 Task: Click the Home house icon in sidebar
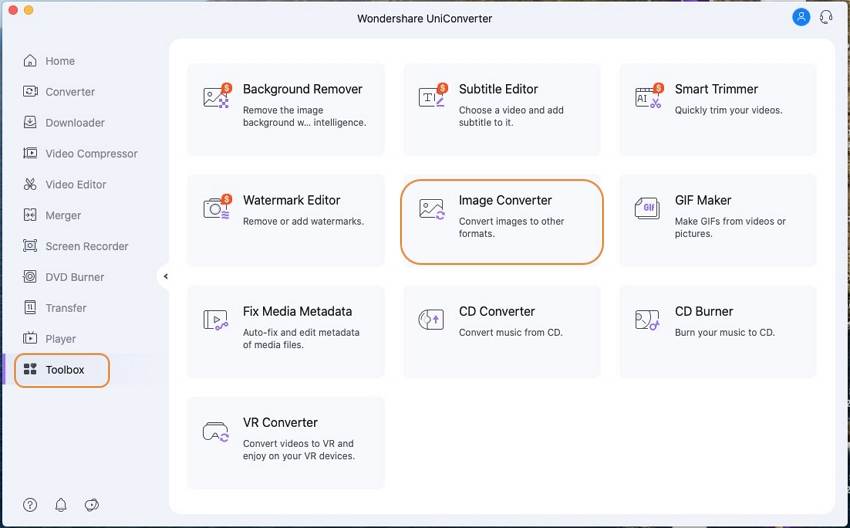30,61
